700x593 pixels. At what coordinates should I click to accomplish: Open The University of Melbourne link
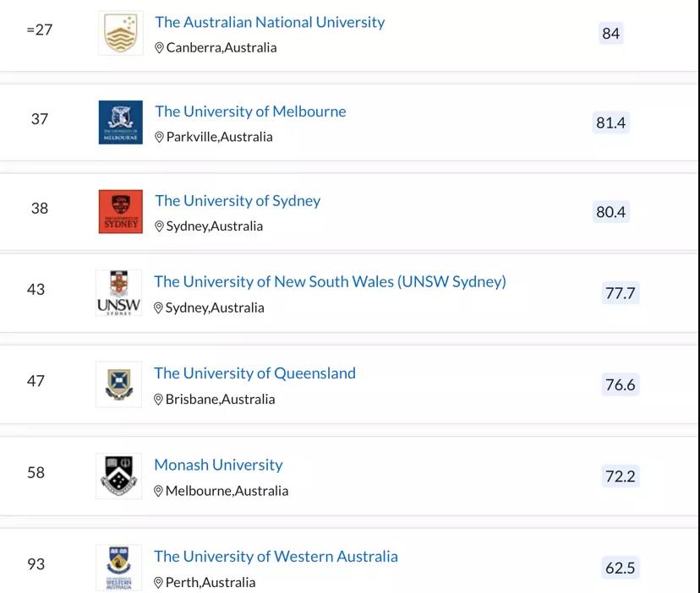click(x=250, y=112)
